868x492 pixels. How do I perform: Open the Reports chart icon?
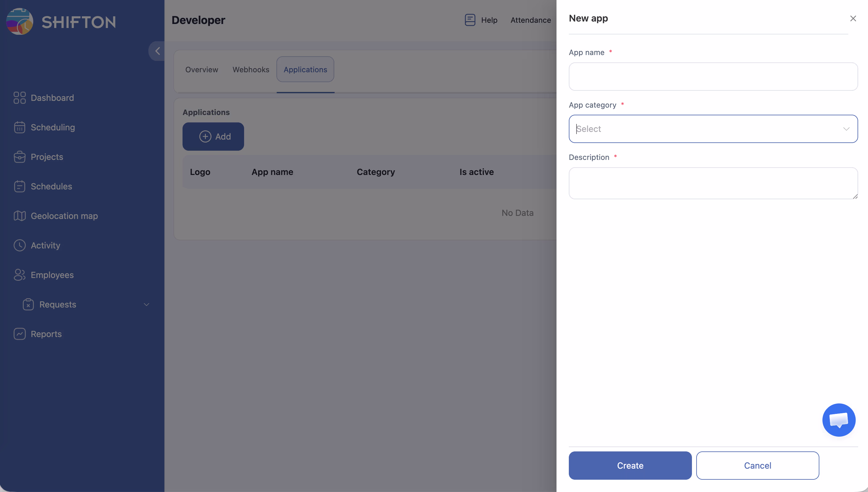[x=20, y=334]
